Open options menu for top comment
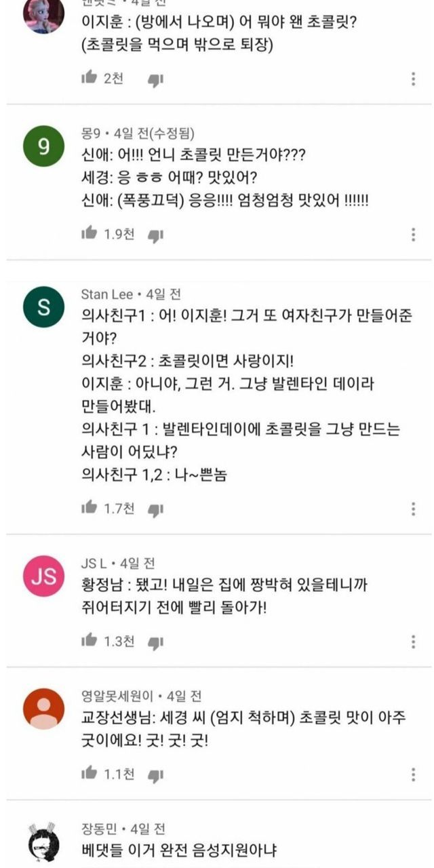 tap(413, 79)
